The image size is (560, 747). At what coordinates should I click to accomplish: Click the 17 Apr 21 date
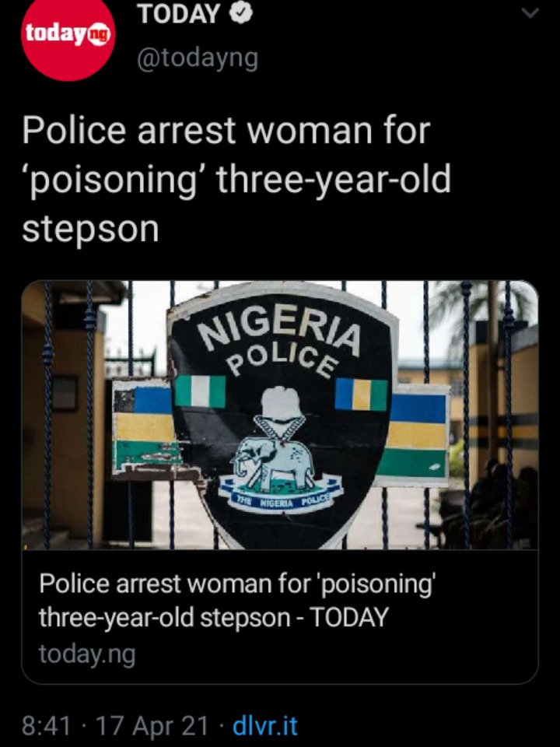click(152, 726)
